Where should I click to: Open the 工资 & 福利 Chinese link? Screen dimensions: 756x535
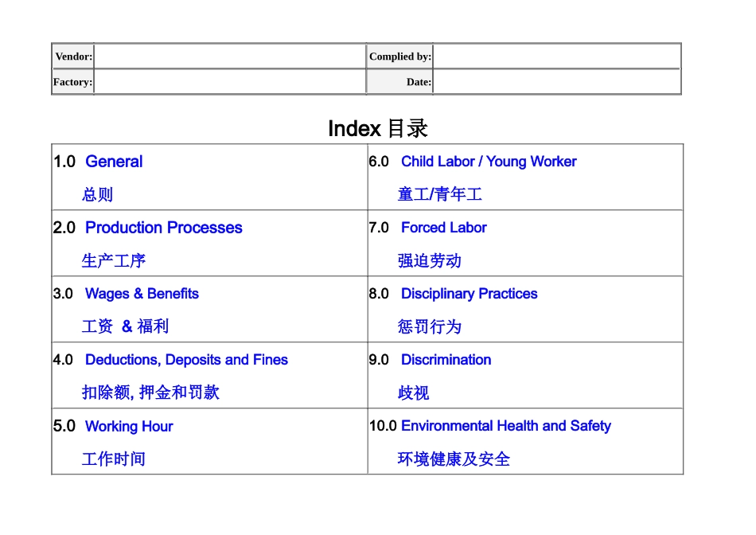(126, 326)
